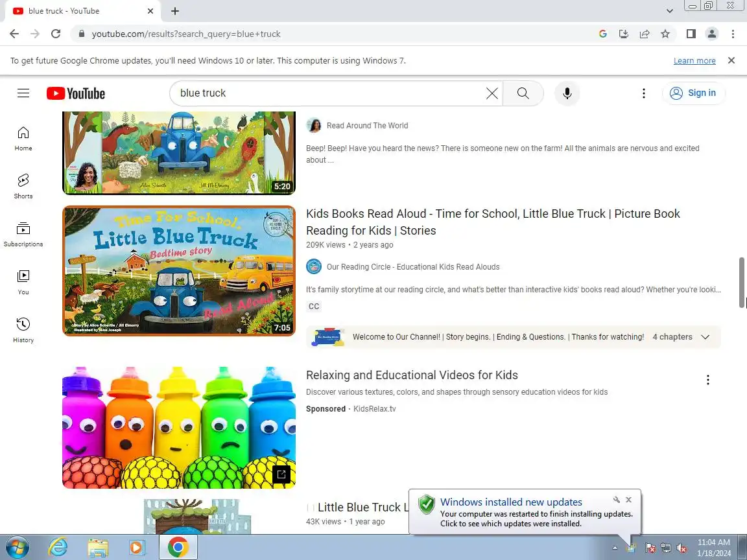Click the colorful bottles ad thumbnail
This screenshot has height=560, width=747.
click(179, 427)
